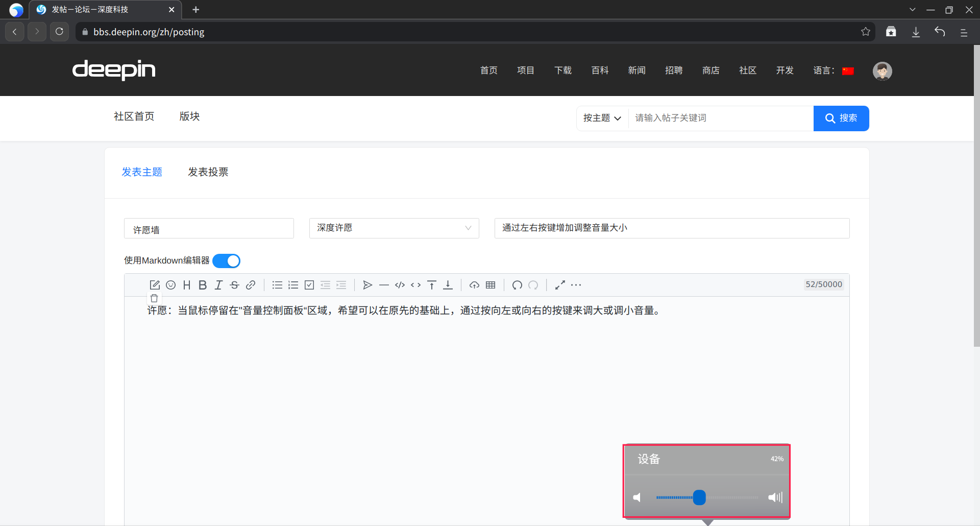Insert a table in the editor
The height and width of the screenshot is (526, 980).
pos(491,285)
